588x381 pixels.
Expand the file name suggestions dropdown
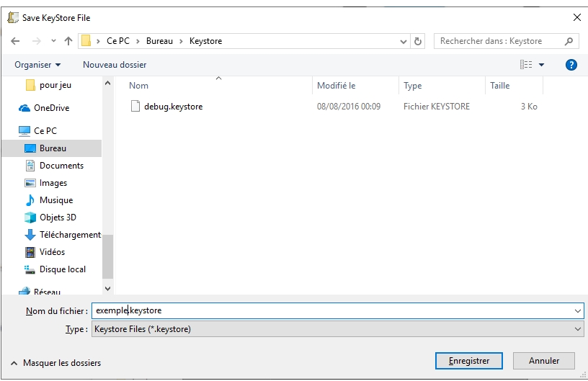(x=578, y=310)
